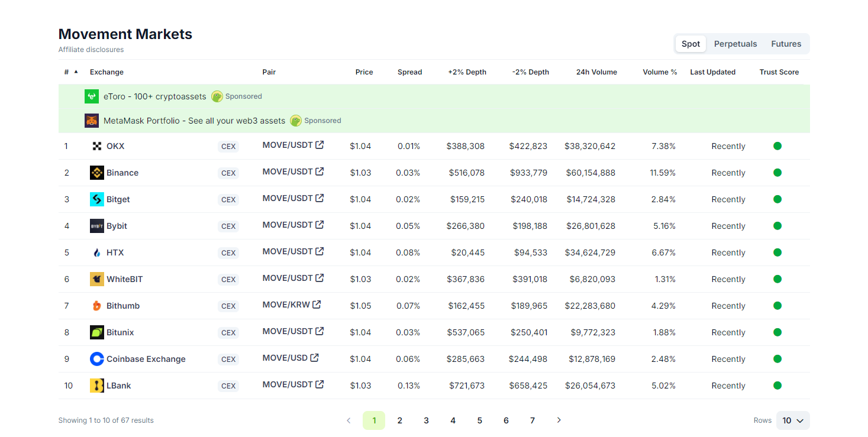This screenshot has height=437, width=868.
Task: Open external link icon for Bitget MOVE/USDT
Action: pos(320,198)
